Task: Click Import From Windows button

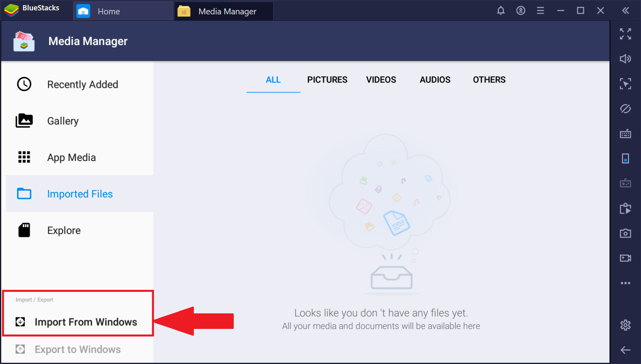Action: click(78, 322)
